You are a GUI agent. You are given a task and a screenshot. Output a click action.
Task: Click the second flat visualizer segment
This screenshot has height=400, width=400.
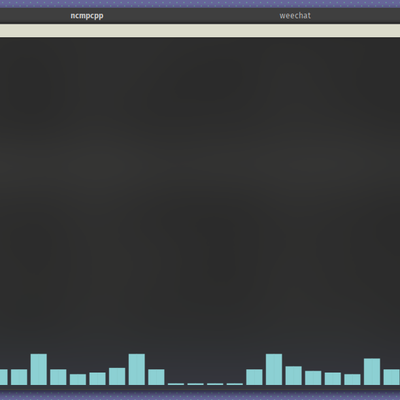click(x=196, y=384)
